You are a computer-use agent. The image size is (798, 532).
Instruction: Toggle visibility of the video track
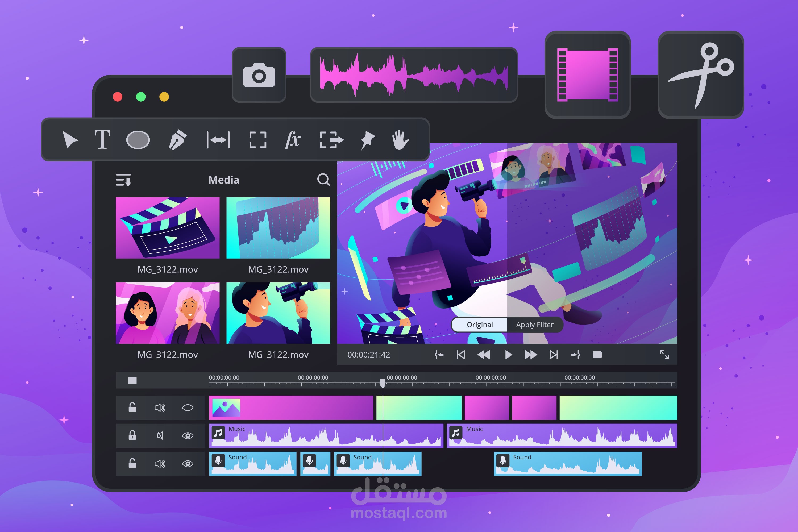click(x=188, y=408)
